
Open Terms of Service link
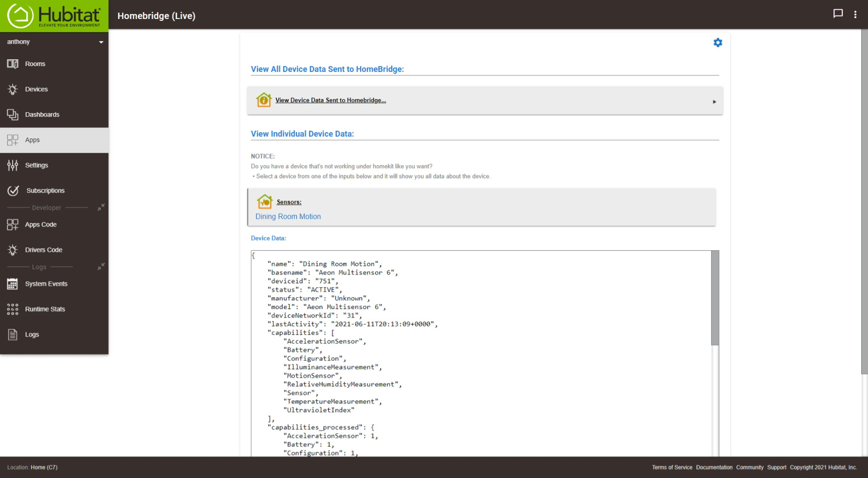(672, 467)
